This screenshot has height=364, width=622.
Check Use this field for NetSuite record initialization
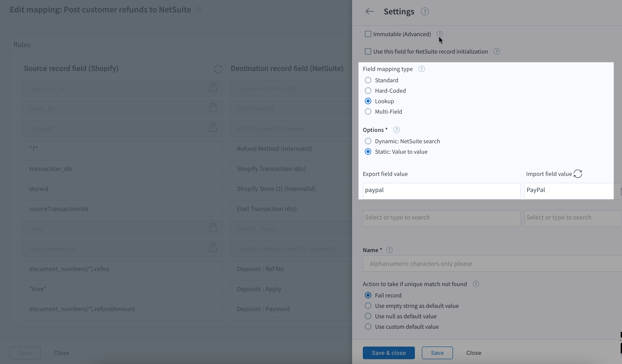pyautogui.click(x=368, y=51)
